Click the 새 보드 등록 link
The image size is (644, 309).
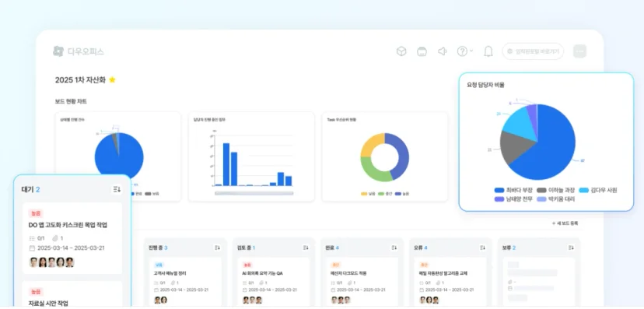[x=565, y=223]
